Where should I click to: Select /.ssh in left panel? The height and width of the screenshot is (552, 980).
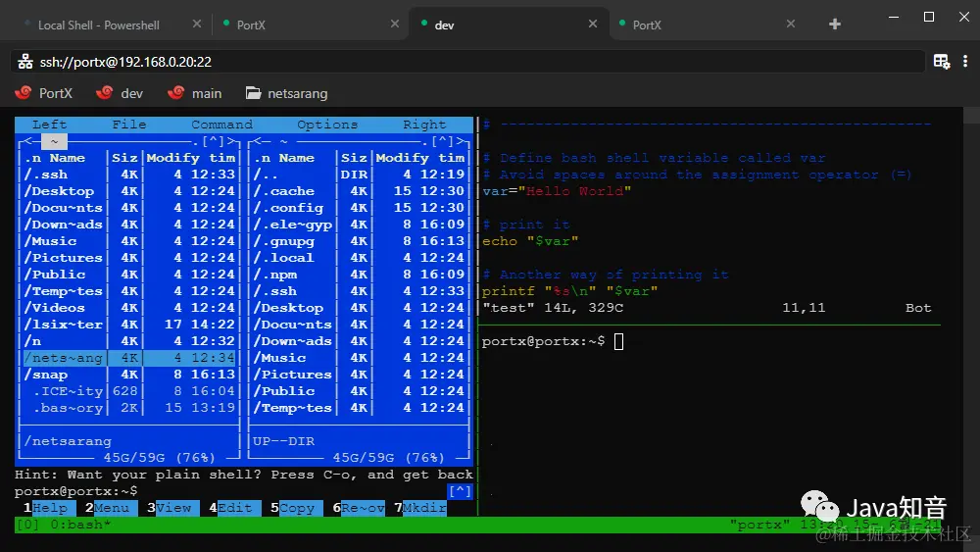pos(129,175)
